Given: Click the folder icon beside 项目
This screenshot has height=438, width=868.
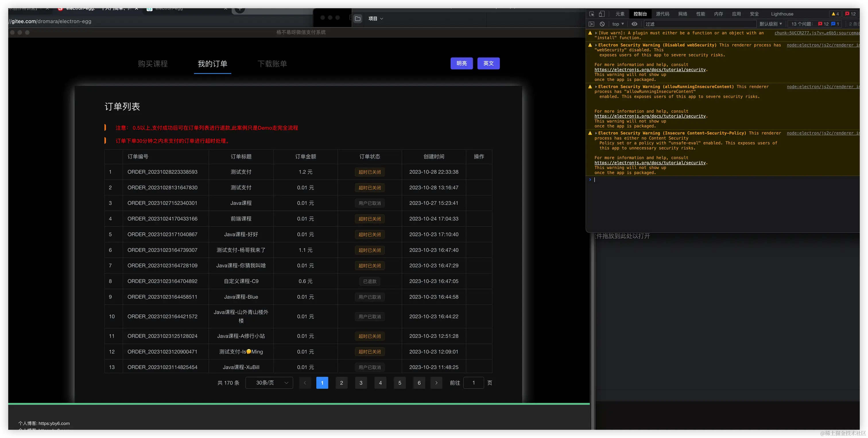Looking at the screenshot, I should tap(358, 19).
